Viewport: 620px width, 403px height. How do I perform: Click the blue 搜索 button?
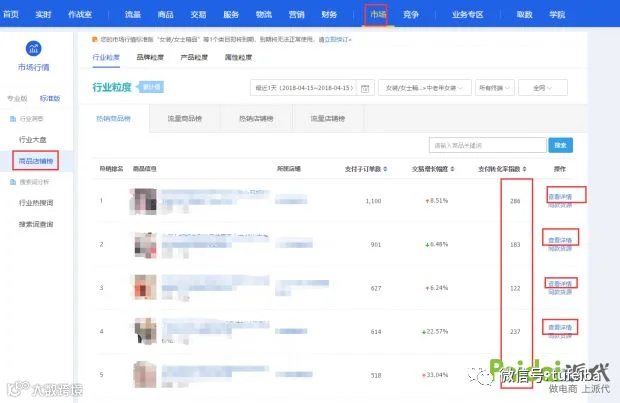pyautogui.click(x=560, y=145)
